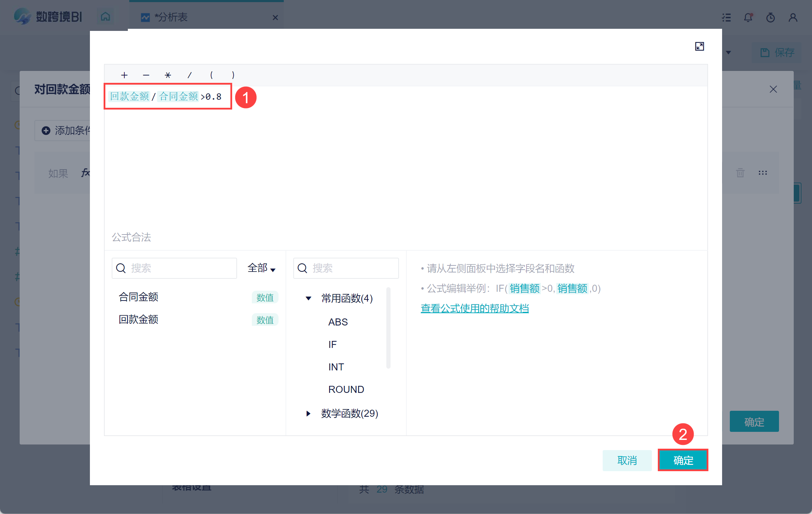Open the notification bell icon

[748, 17]
